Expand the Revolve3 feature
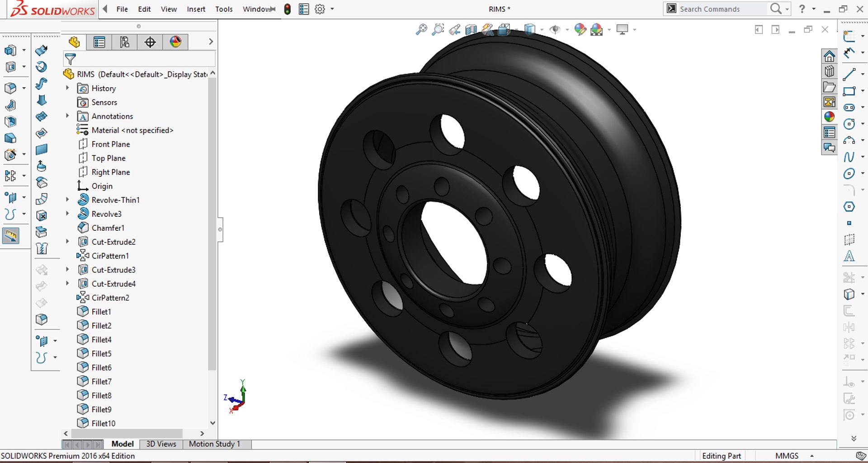The height and width of the screenshot is (463, 868). pyautogui.click(x=67, y=214)
